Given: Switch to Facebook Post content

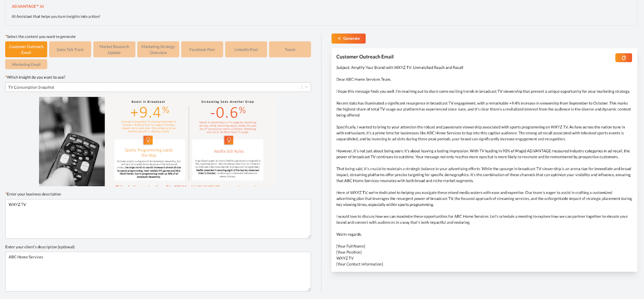Looking at the screenshot, I should coord(202,50).
